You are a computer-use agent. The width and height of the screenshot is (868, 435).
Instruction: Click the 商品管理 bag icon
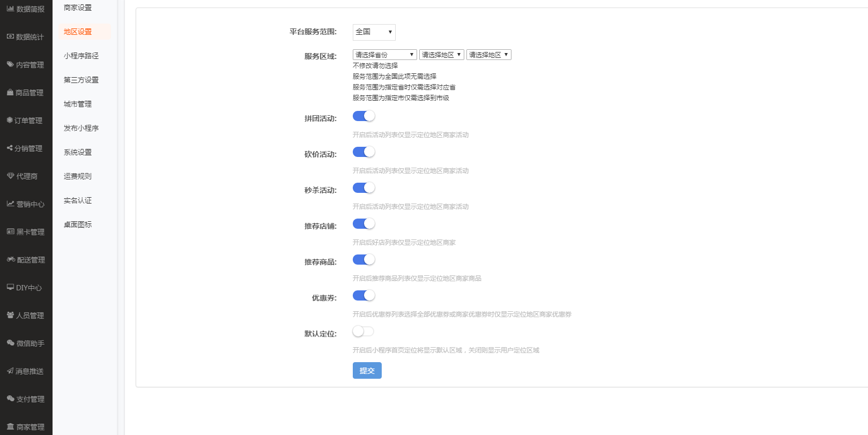10,92
